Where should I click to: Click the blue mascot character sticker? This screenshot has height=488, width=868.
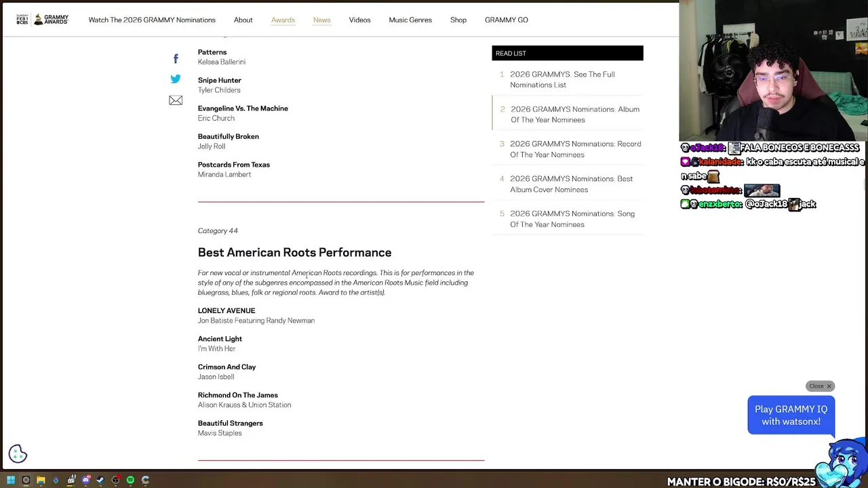click(x=842, y=462)
